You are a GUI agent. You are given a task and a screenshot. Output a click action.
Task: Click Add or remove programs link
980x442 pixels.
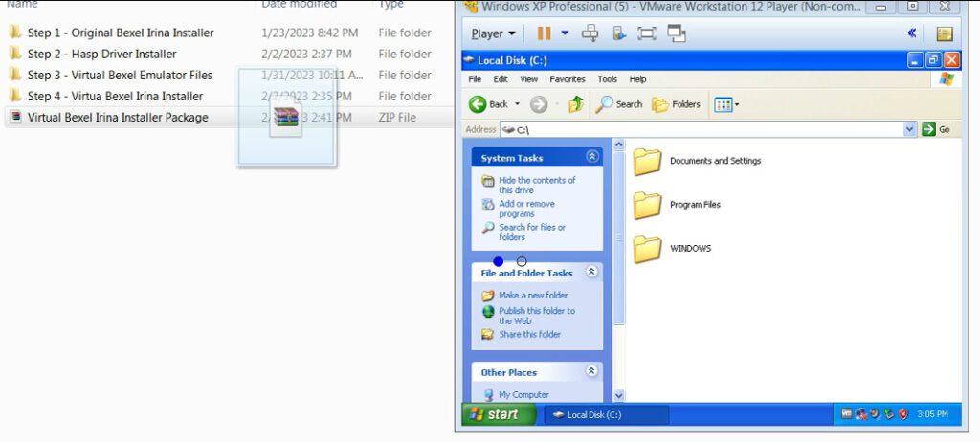(x=526, y=209)
